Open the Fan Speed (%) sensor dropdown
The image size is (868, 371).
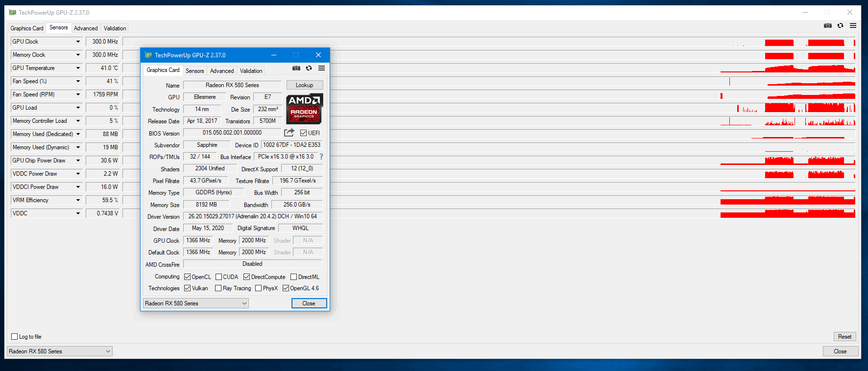click(78, 81)
